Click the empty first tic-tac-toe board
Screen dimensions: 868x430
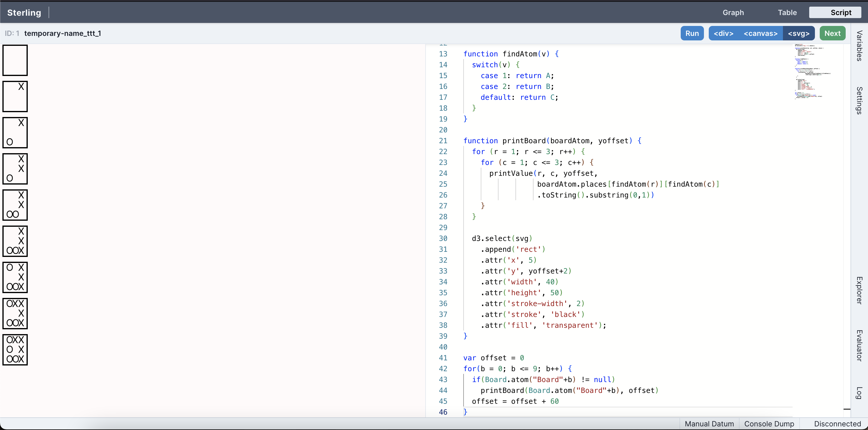[x=15, y=60]
